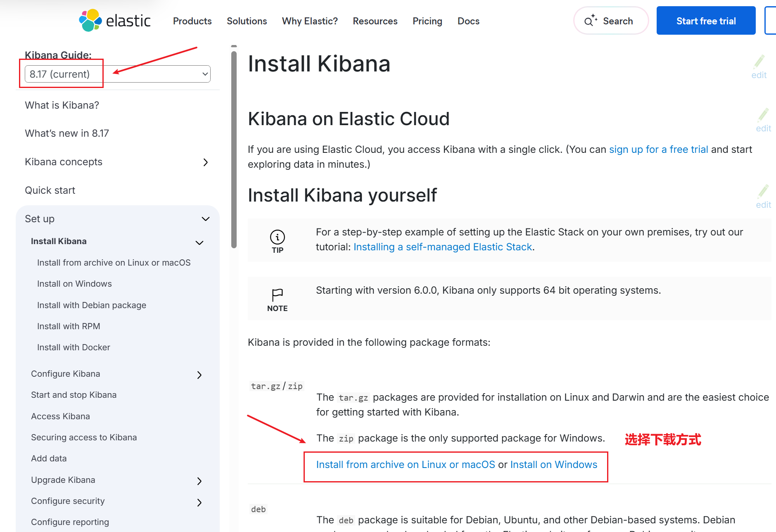Select Install with Debian package

92,305
